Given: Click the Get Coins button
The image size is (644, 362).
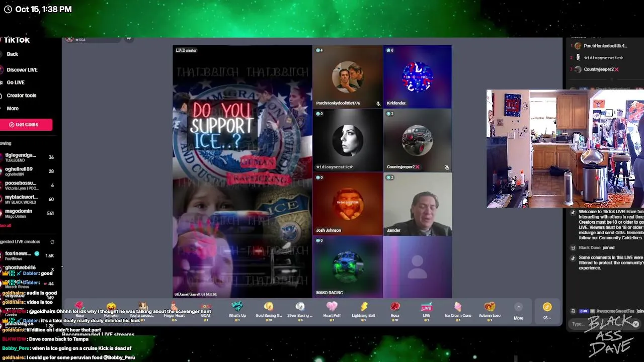Looking at the screenshot, I should 26,125.
